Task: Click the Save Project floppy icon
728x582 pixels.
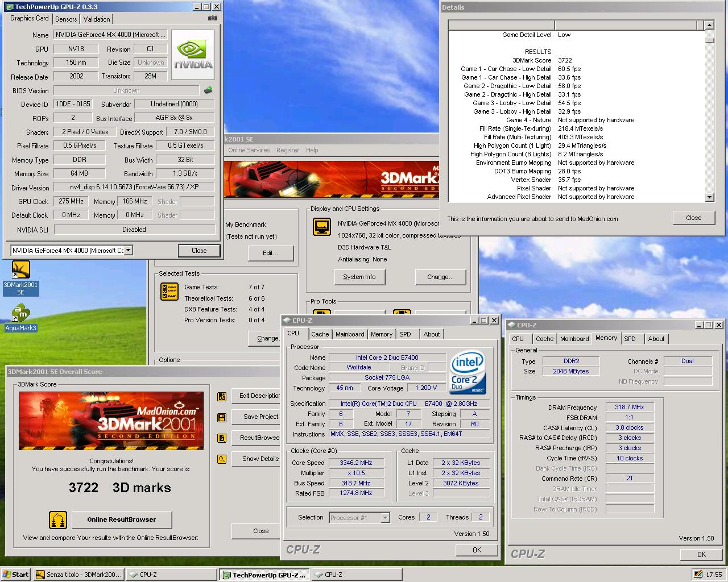Action: tap(222, 417)
